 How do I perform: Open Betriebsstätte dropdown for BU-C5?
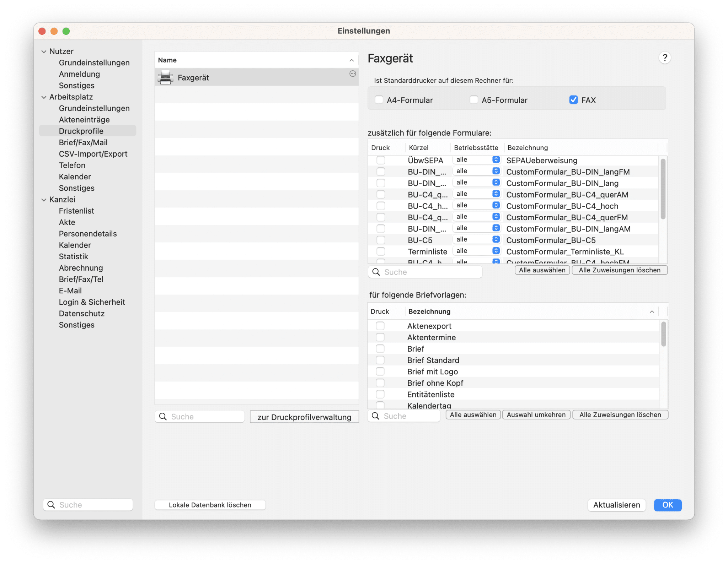[x=477, y=239]
